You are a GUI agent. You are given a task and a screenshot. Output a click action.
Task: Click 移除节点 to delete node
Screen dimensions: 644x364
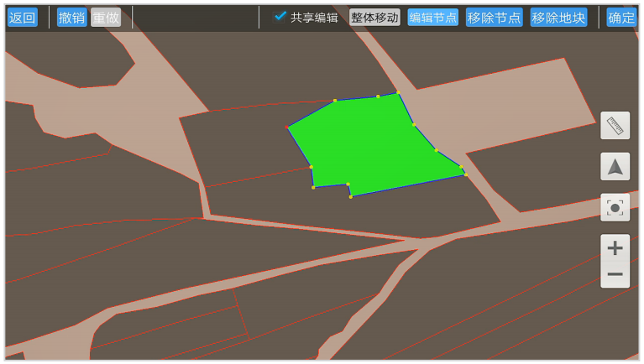(494, 18)
